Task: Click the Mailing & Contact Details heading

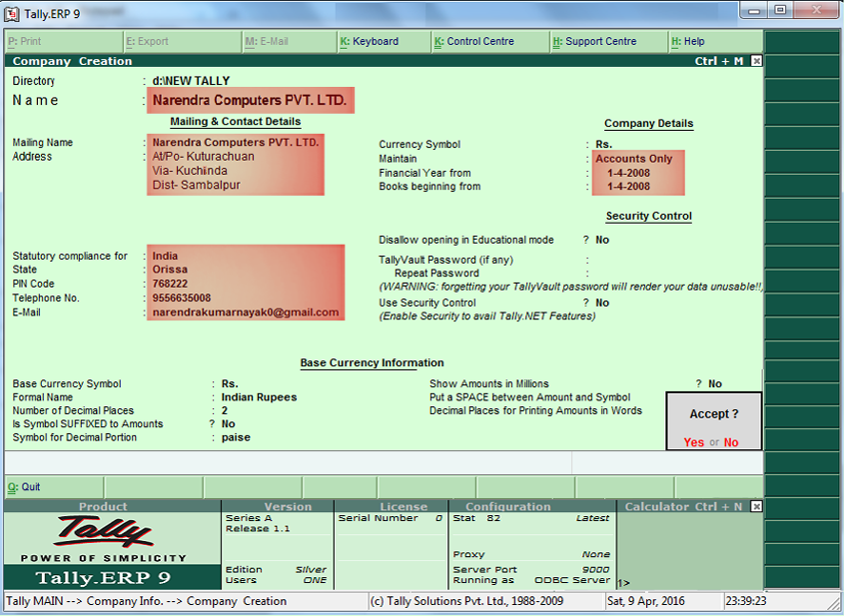Action: [236, 122]
